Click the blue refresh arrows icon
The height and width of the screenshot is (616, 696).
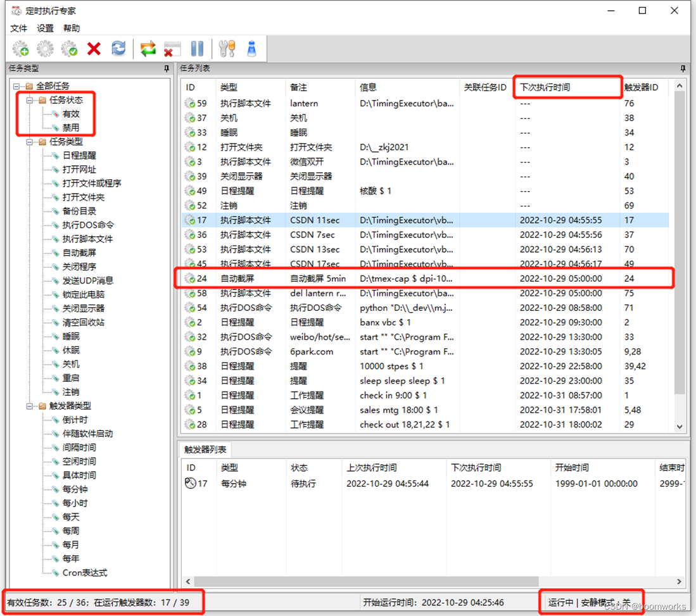(x=118, y=48)
